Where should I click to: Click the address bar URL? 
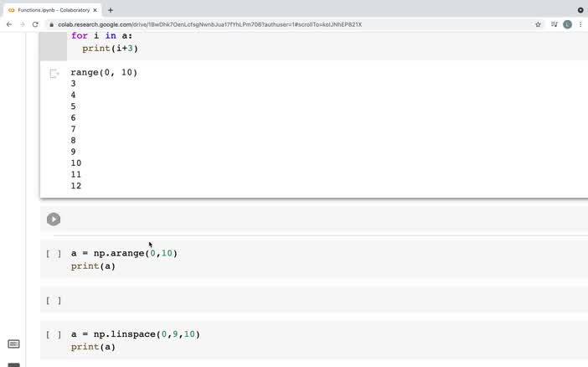point(209,24)
